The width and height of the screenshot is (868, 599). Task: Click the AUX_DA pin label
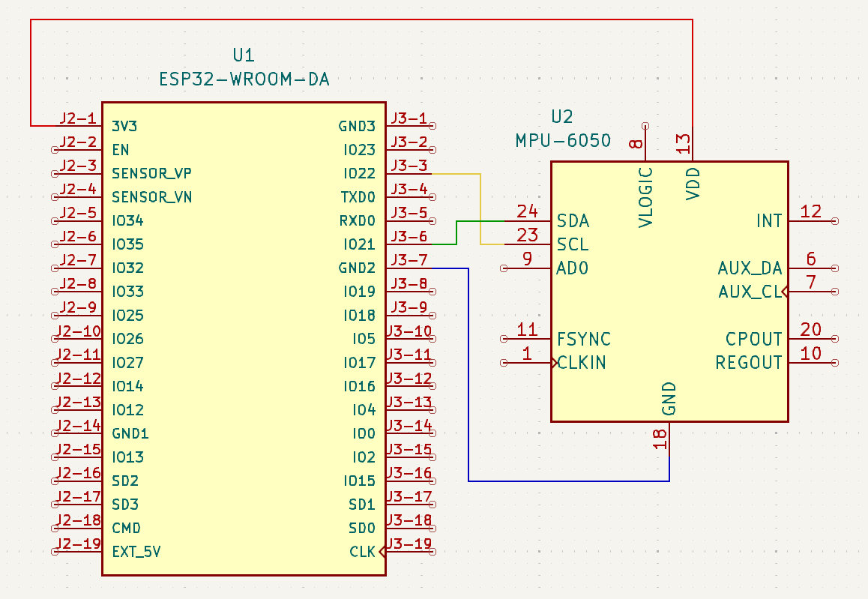750,268
